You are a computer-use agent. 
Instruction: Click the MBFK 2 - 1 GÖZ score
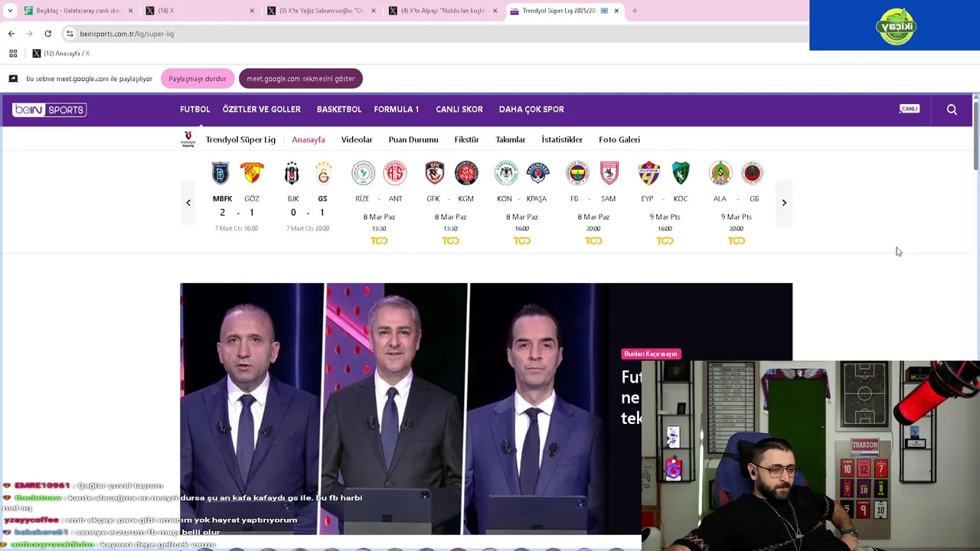[x=237, y=213]
